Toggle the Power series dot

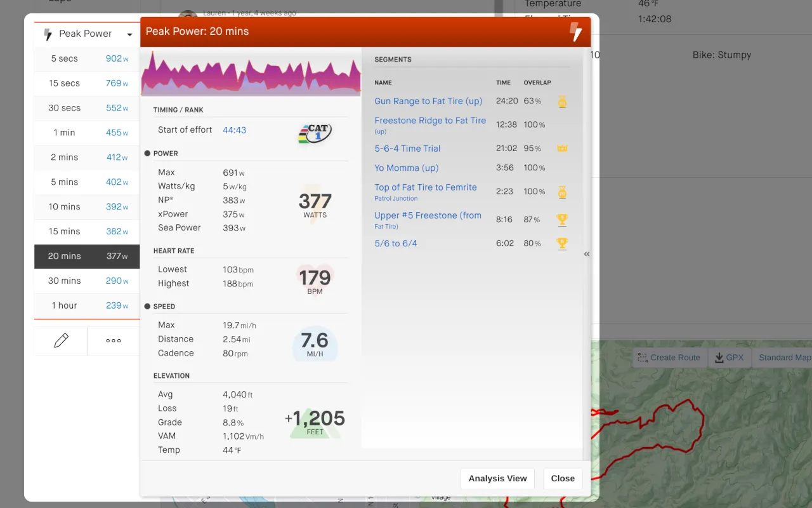pos(147,154)
